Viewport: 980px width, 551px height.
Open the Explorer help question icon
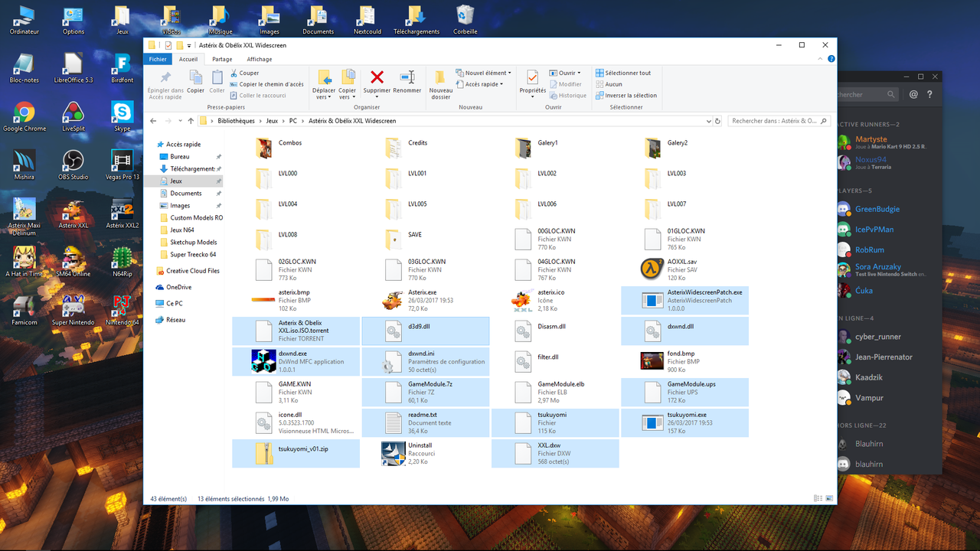[831, 59]
